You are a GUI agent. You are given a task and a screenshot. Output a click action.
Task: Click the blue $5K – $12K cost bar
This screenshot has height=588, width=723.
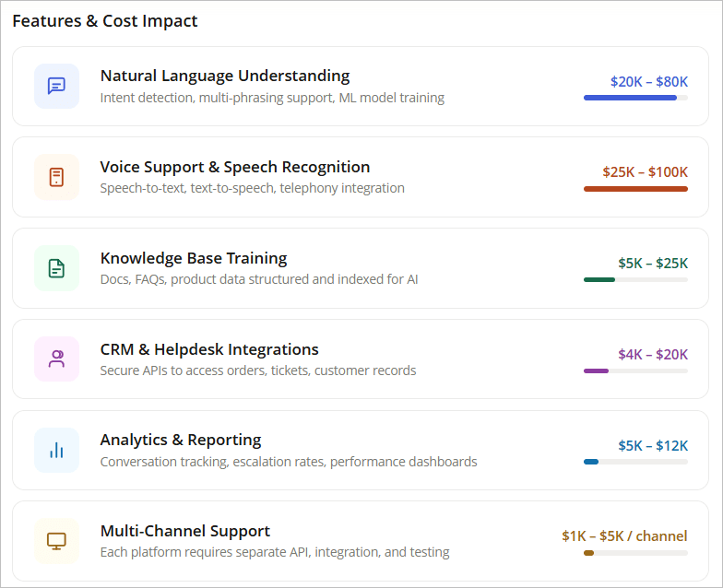pyautogui.click(x=636, y=462)
